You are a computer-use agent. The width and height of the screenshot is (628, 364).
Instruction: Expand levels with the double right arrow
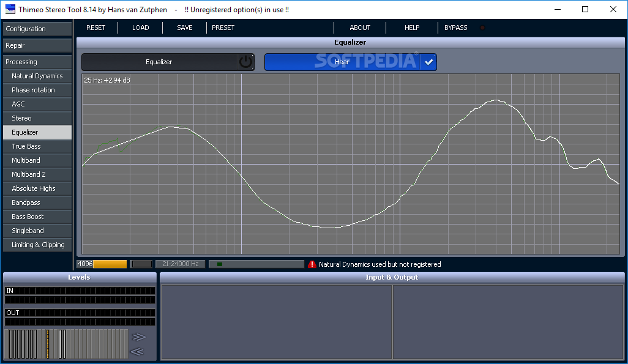coord(138,336)
